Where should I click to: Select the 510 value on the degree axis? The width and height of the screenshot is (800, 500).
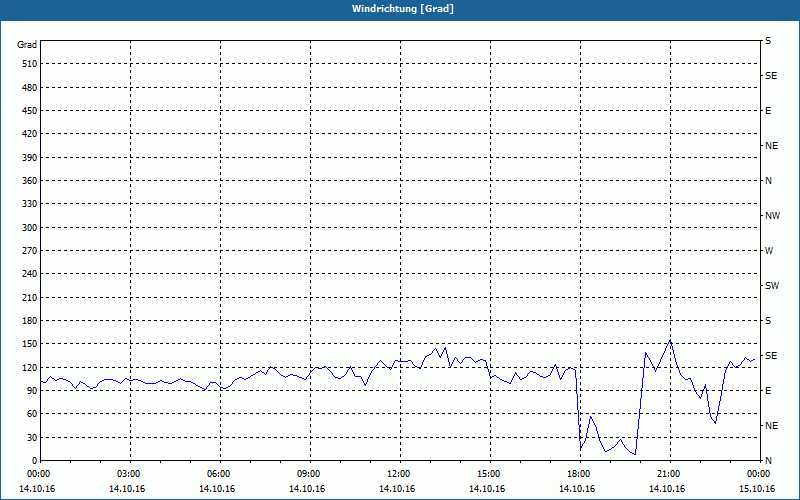30,64
